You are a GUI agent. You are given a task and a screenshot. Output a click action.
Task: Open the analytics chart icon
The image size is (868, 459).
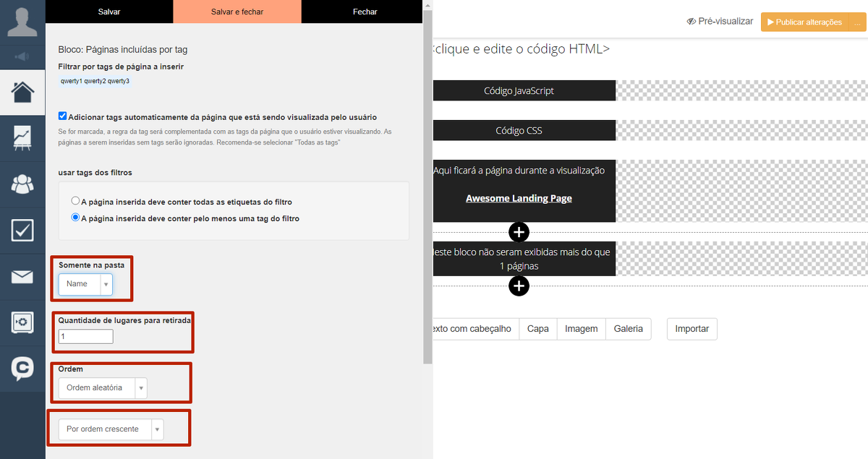pos(22,138)
